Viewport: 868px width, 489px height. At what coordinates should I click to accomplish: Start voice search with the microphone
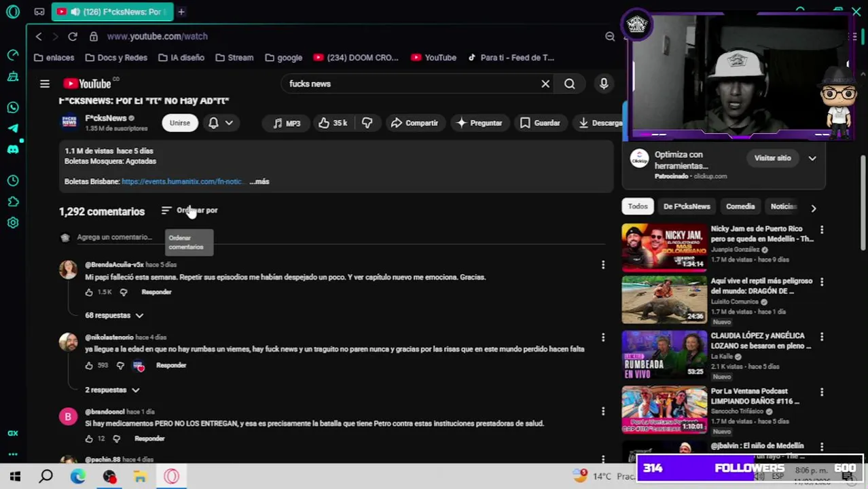604,84
